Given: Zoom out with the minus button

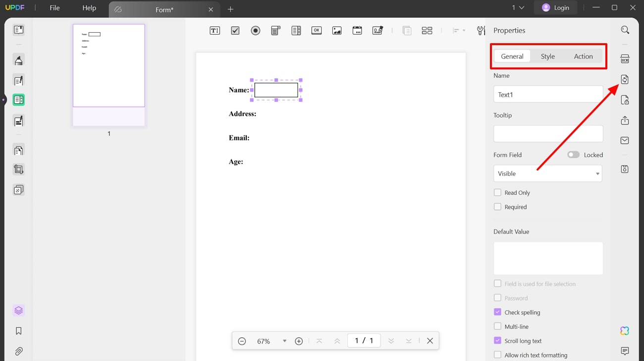Looking at the screenshot, I should [242, 341].
